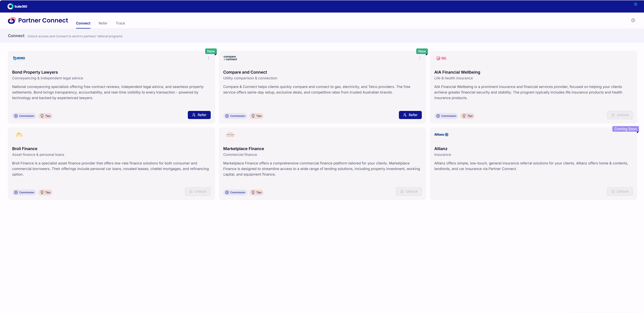Click the Bond logo thumbnail
The image size is (644, 313).
coord(19,58)
